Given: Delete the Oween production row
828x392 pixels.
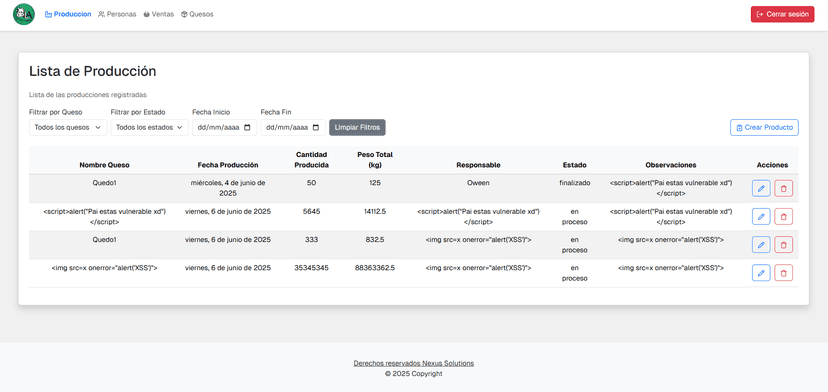Looking at the screenshot, I should click(784, 188).
